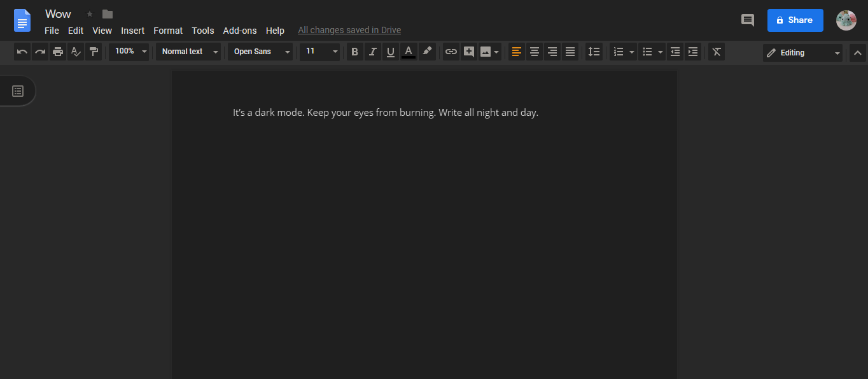
Task: Open the font size 11 dropdown
Action: (x=320, y=52)
